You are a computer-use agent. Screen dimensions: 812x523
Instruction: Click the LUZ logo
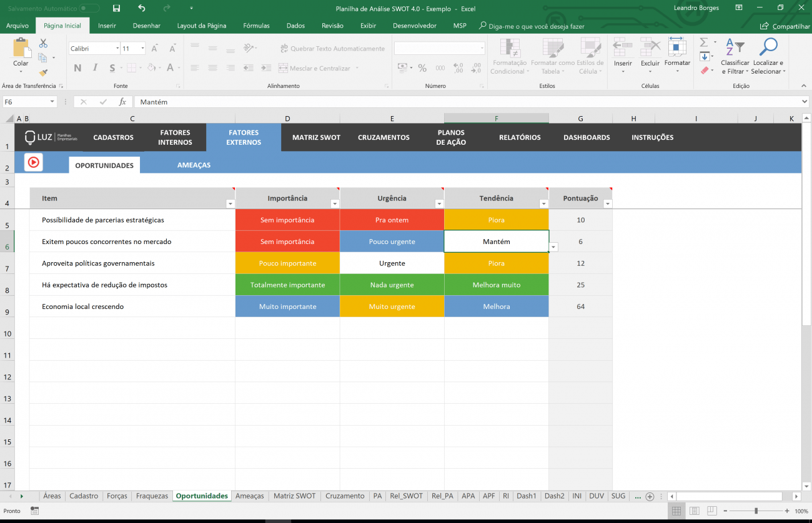tap(51, 137)
